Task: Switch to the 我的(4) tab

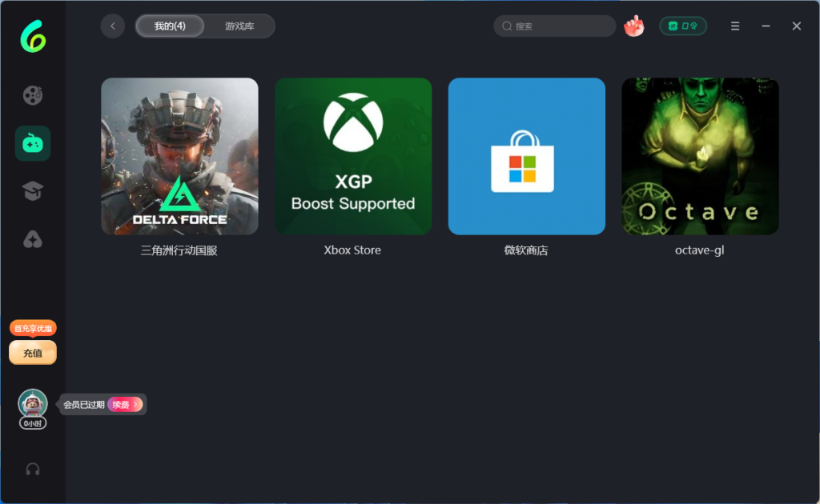Action: [170, 26]
